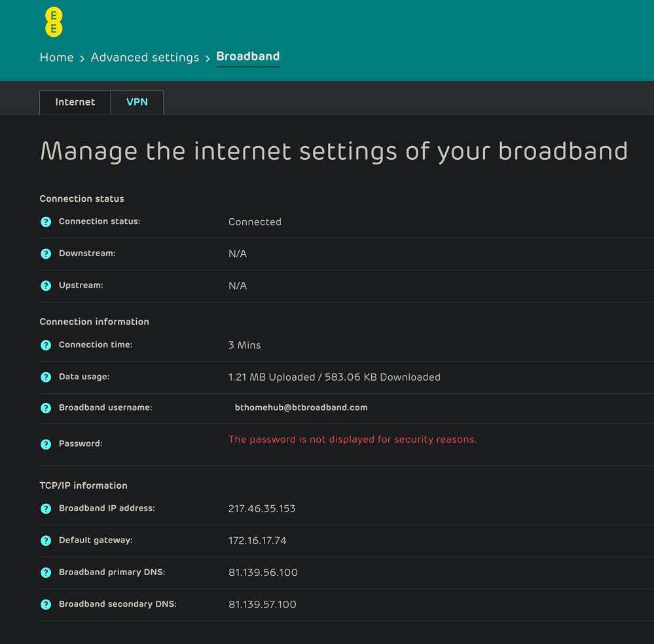Click the EE logo

pyautogui.click(x=54, y=23)
